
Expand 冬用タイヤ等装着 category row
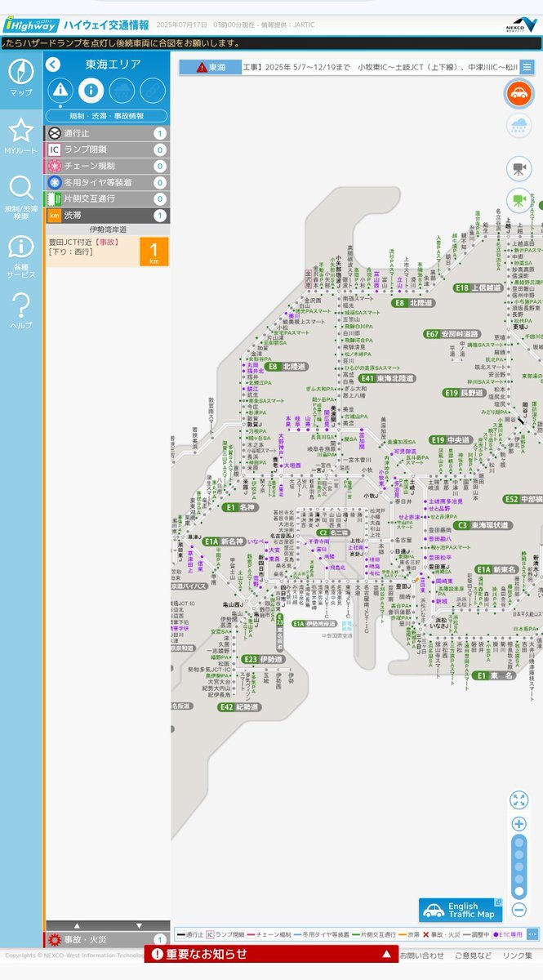tap(106, 182)
